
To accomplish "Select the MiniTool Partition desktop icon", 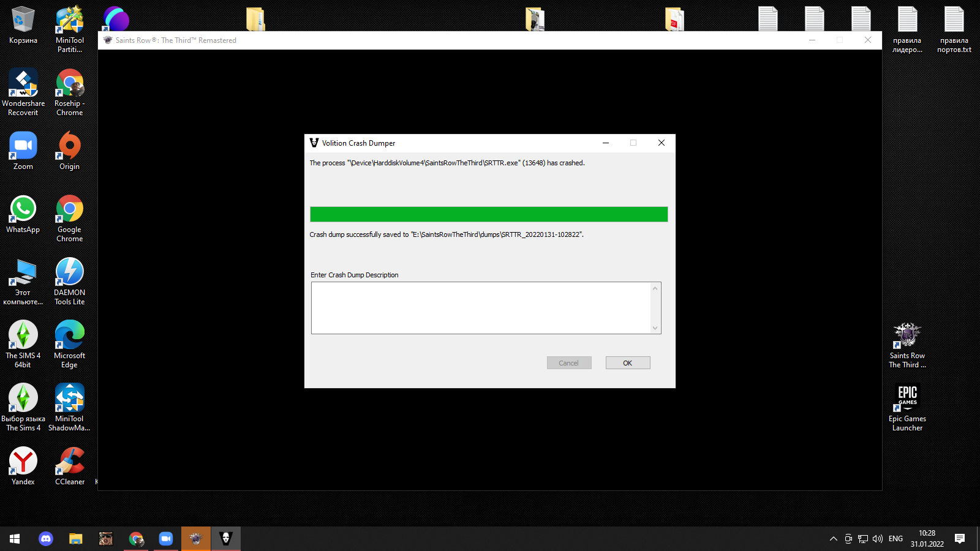I will 70,29.
